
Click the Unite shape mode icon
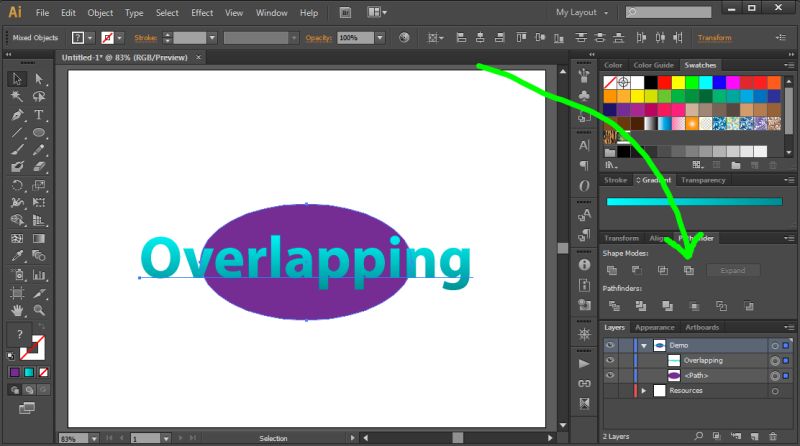[612, 270]
